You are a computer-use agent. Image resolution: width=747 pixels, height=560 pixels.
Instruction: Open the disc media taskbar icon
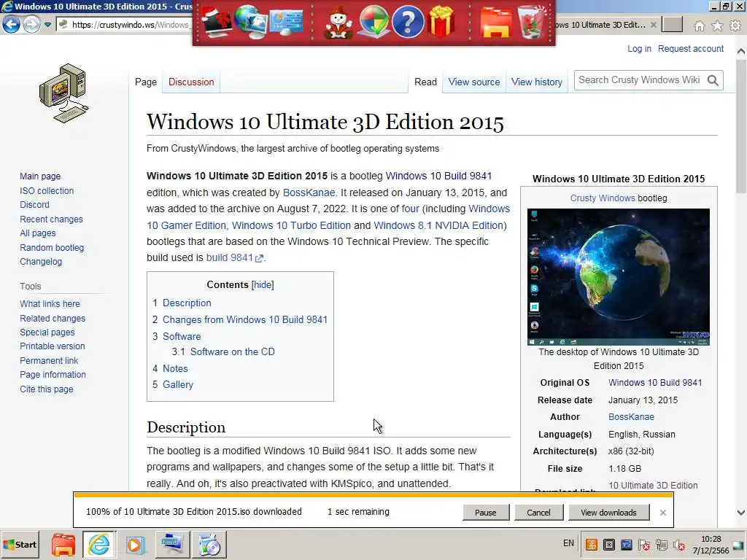209,545
